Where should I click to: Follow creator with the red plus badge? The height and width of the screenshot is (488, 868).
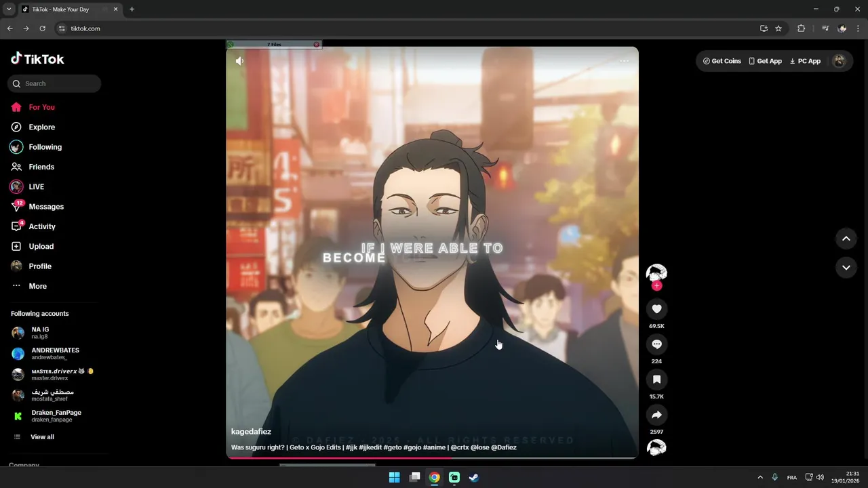click(656, 286)
